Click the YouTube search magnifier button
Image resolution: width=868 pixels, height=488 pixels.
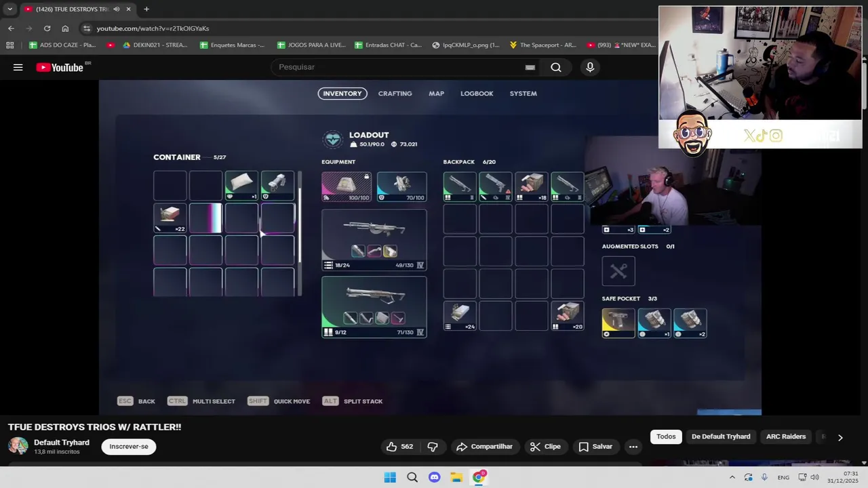[x=556, y=67]
